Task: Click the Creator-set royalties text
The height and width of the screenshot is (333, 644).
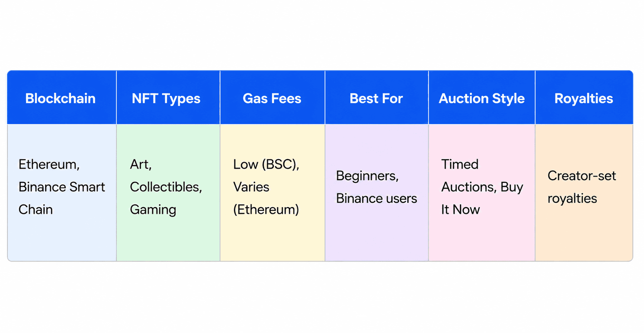Action: tap(582, 187)
